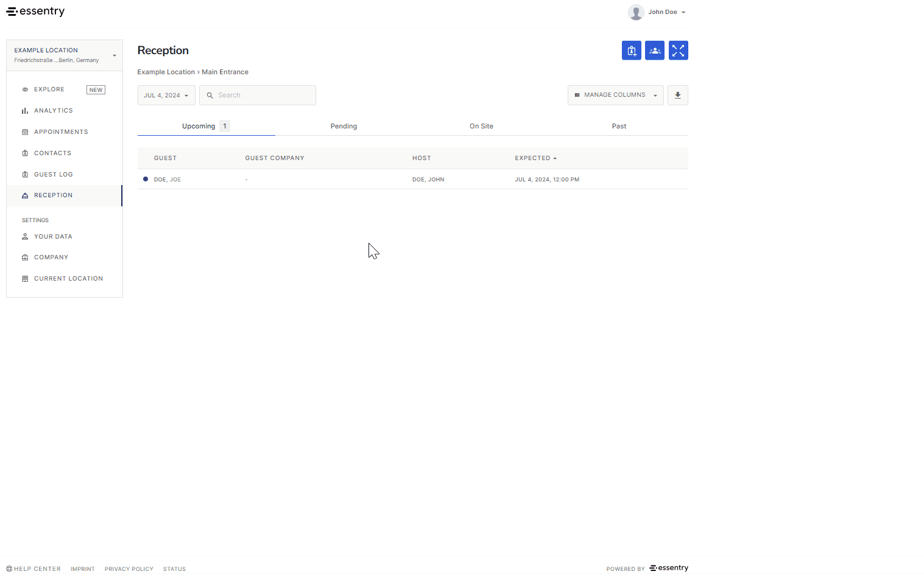Screen dimensions: 924x574
Task: Click the Your Data person icon
Action: [x=25, y=236]
